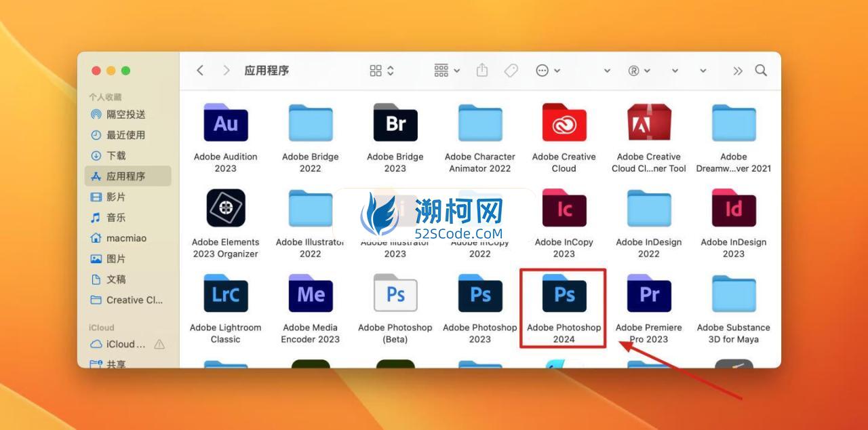
Task: Select the Adobe Photoshop 2024 folder
Action: (564, 294)
